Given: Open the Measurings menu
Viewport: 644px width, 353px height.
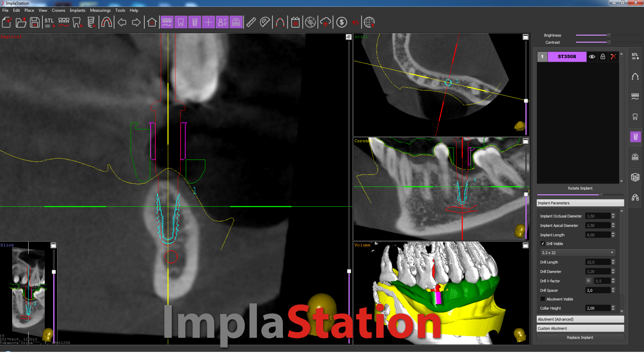Looking at the screenshot, I should tap(100, 10).
